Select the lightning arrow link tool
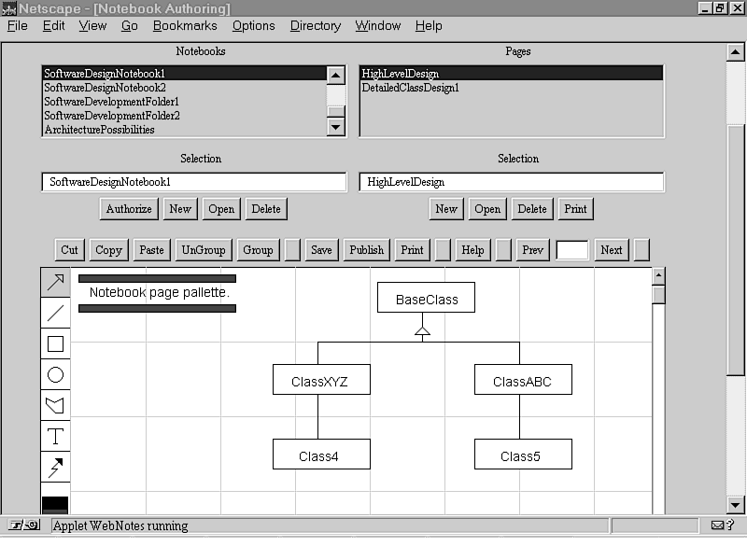 (55, 468)
